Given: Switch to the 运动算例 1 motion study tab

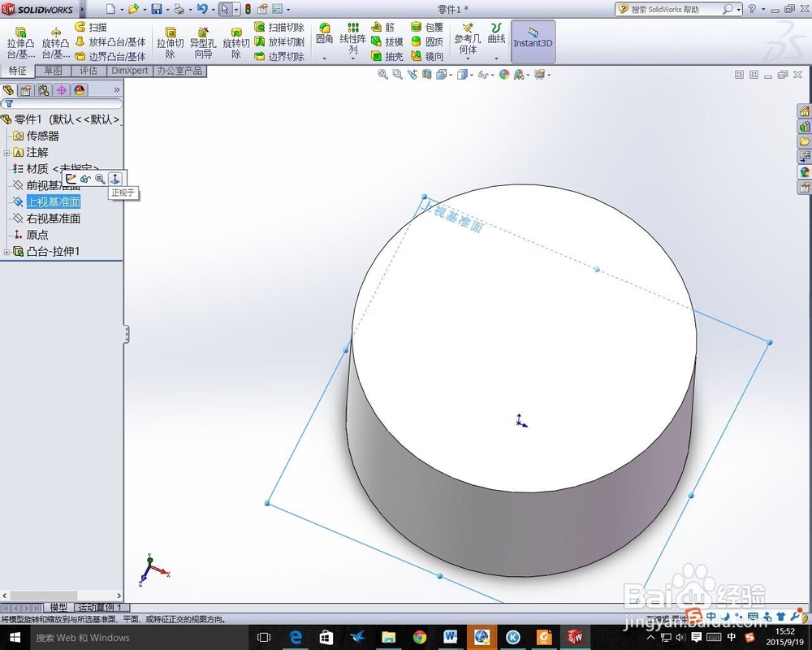Looking at the screenshot, I should click(x=101, y=607).
